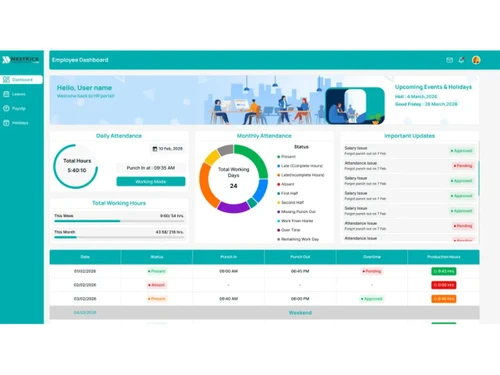Click the Production Hours column header

pyautogui.click(x=444, y=257)
